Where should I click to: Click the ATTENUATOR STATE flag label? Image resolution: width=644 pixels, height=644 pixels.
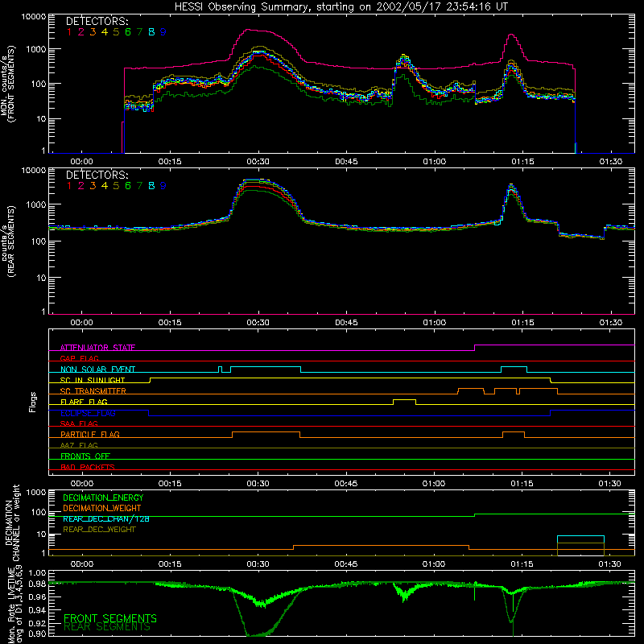point(97,348)
